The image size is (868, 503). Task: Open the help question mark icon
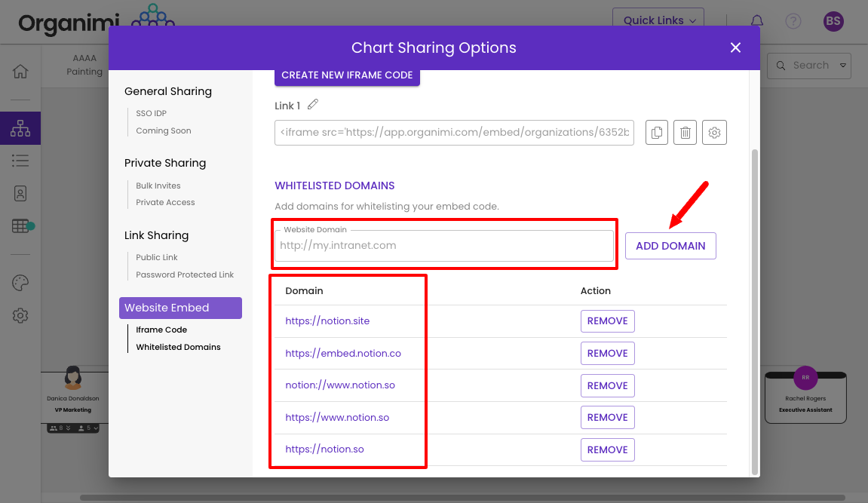click(x=793, y=21)
